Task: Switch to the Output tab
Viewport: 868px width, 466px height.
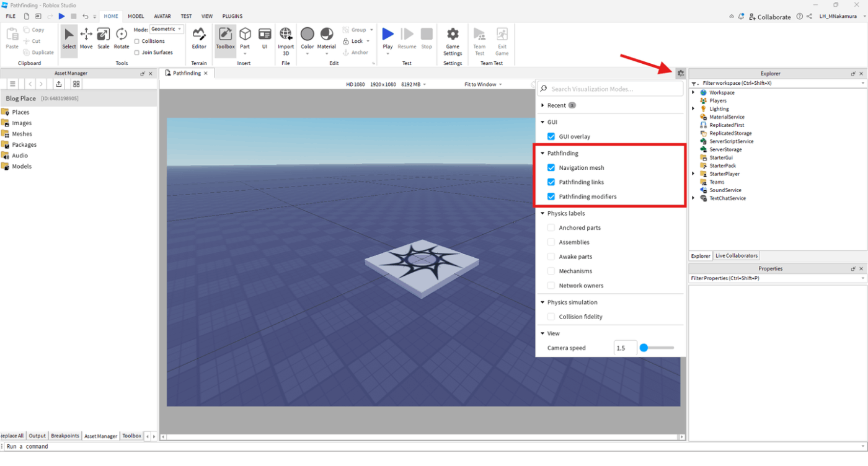Action: [x=37, y=436]
